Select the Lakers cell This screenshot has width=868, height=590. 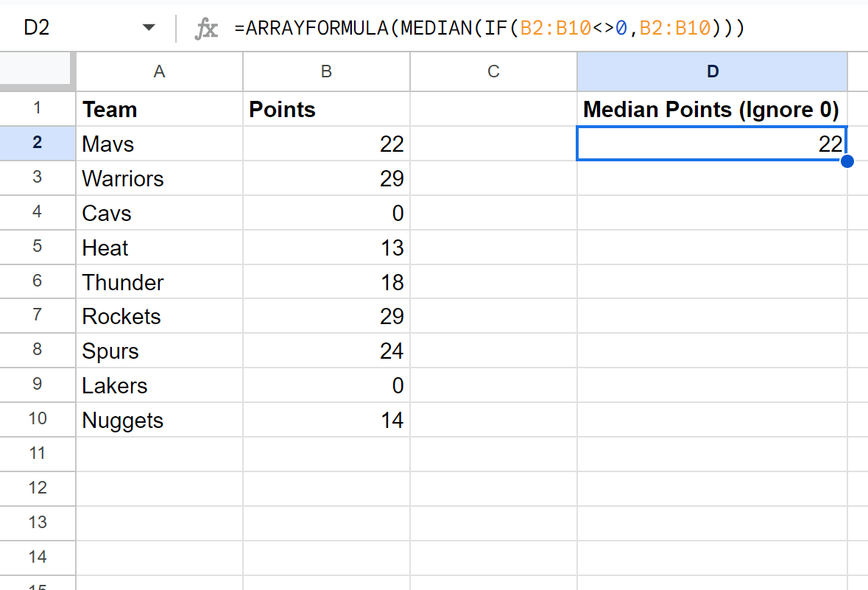coord(160,385)
